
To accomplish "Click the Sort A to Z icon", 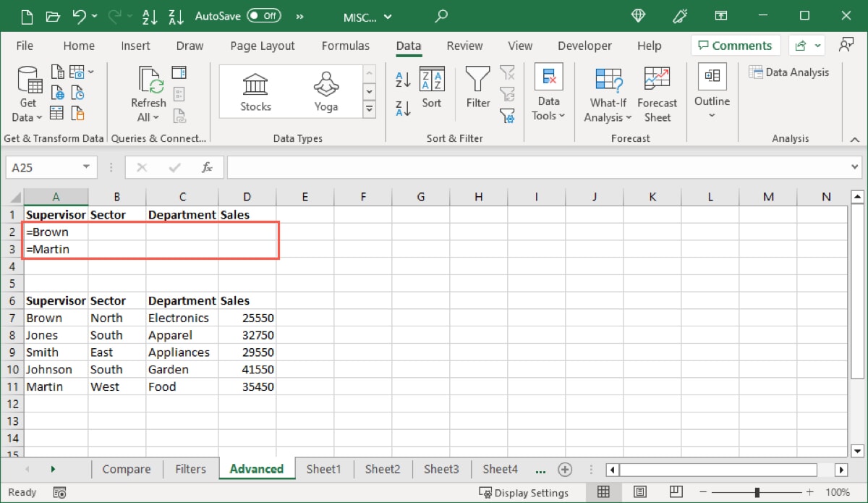I will [x=402, y=80].
